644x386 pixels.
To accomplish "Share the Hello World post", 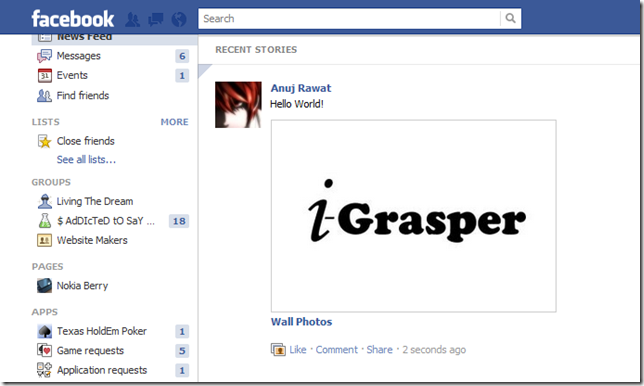I will point(380,350).
